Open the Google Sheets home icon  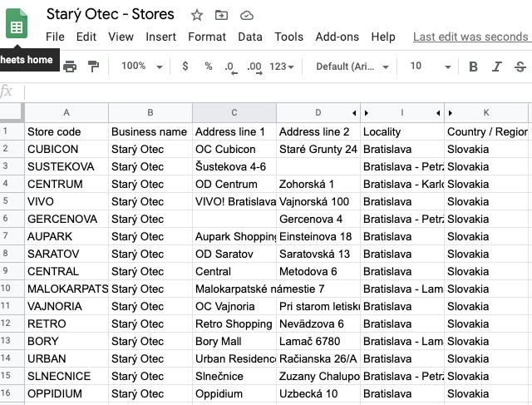pos(17,23)
